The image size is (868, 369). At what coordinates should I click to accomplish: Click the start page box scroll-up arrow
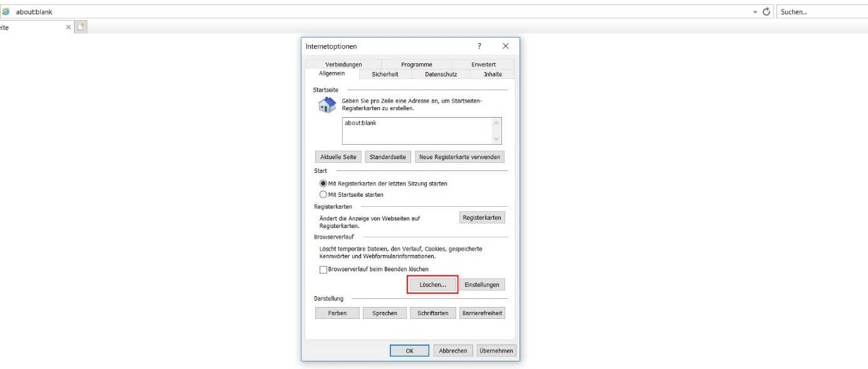point(497,123)
